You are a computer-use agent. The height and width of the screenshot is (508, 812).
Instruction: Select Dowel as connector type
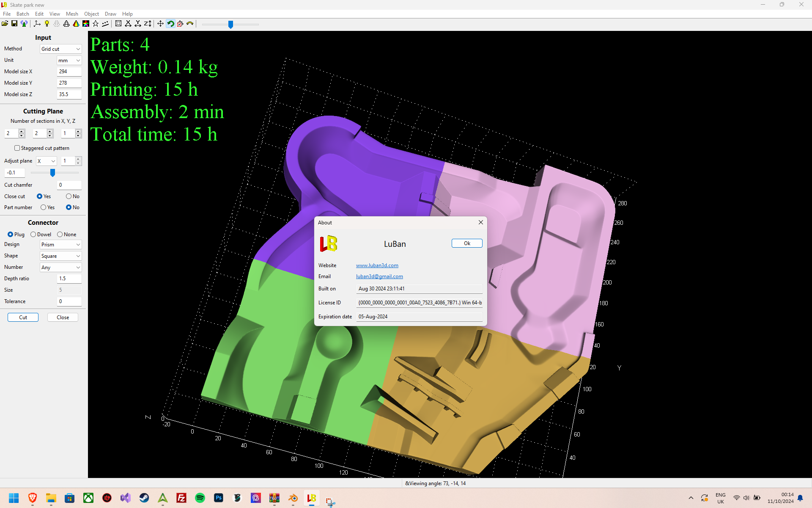pyautogui.click(x=33, y=234)
